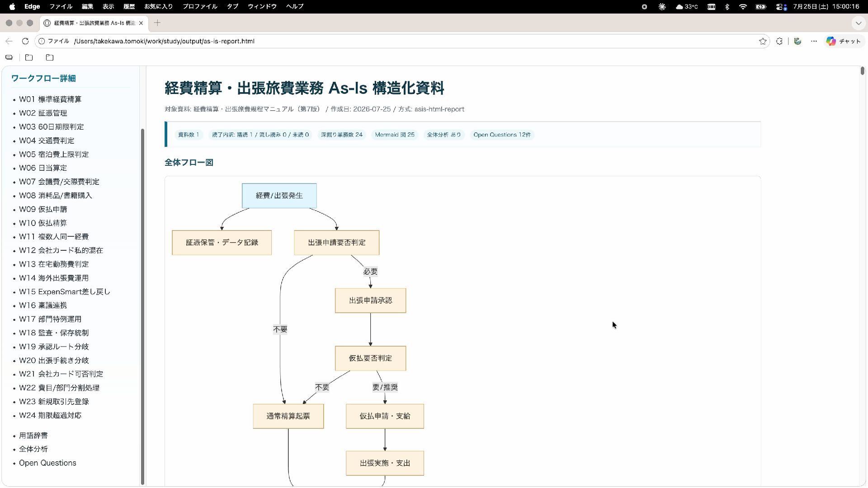The width and height of the screenshot is (868, 488).
Task: Go to W05 宿泊費上限判定 section
Action: (54, 155)
